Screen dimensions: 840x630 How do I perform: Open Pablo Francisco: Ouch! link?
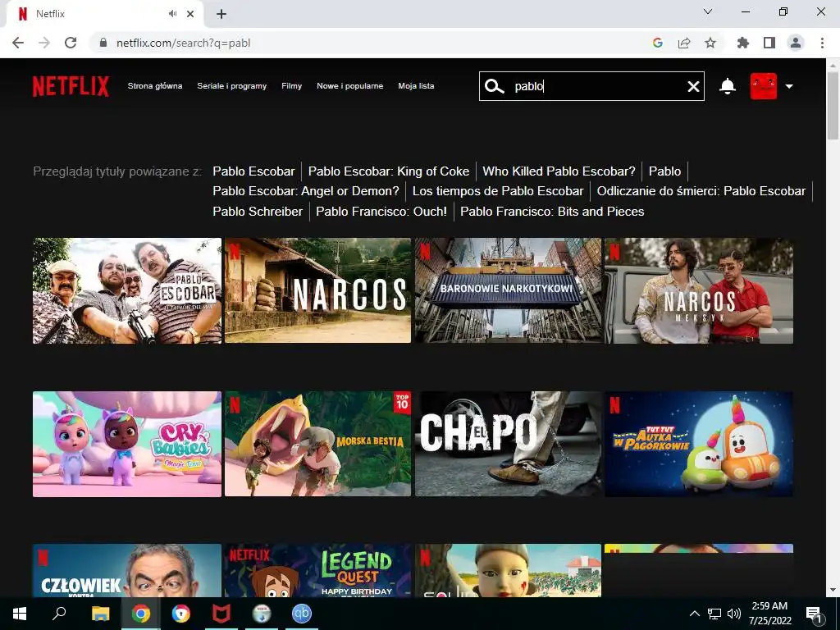tap(381, 212)
